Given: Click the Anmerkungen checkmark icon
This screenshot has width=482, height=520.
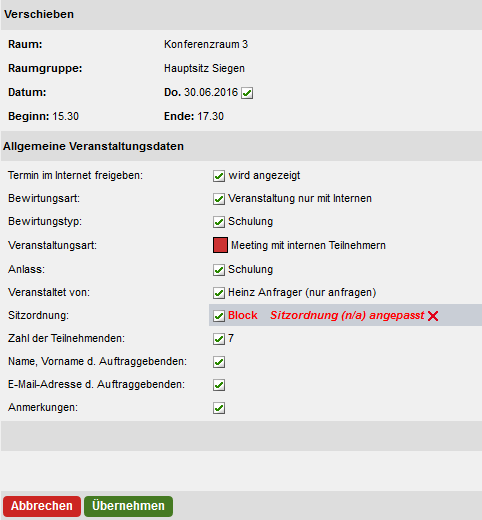Looking at the screenshot, I should (219, 408).
